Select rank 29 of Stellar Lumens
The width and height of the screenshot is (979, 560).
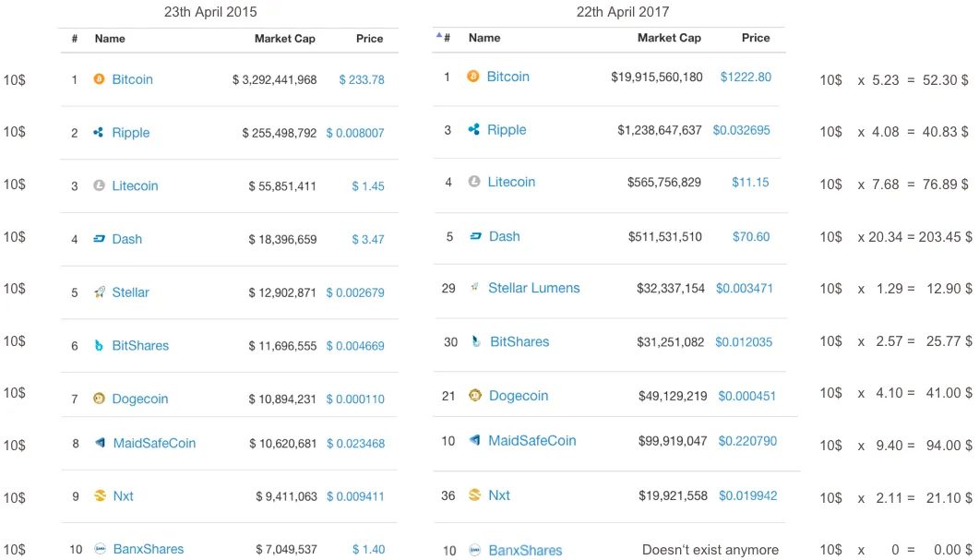448,288
